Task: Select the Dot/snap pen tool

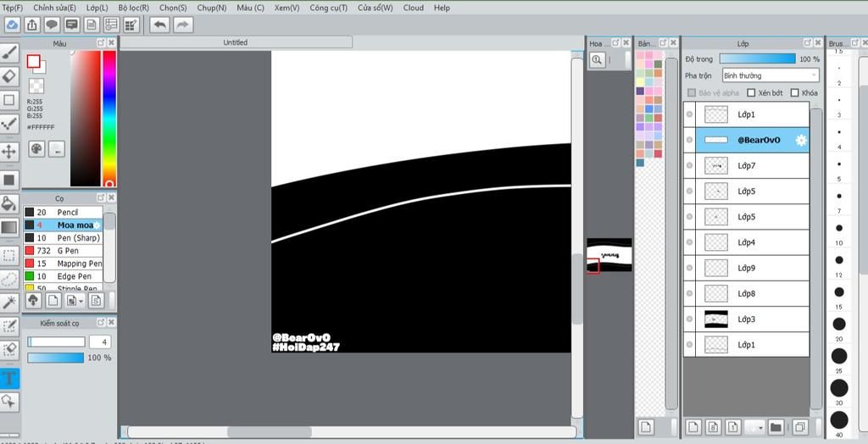Action: 8,124
